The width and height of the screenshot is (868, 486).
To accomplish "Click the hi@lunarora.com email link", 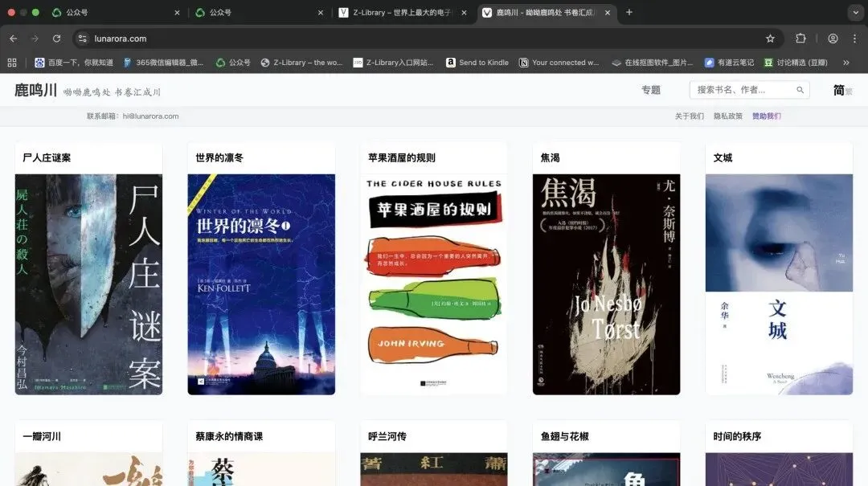I will [x=150, y=116].
